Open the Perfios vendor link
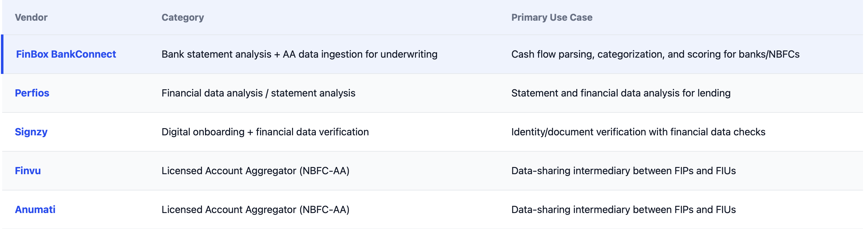Image resolution: width=868 pixels, height=229 pixels. click(x=32, y=93)
